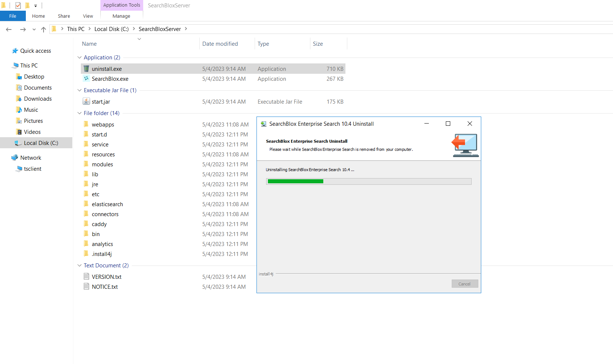The width and height of the screenshot is (613, 364).
Task: Go forward with the Forward arrow
Action: pyautogui.click(x=23, y=29)
